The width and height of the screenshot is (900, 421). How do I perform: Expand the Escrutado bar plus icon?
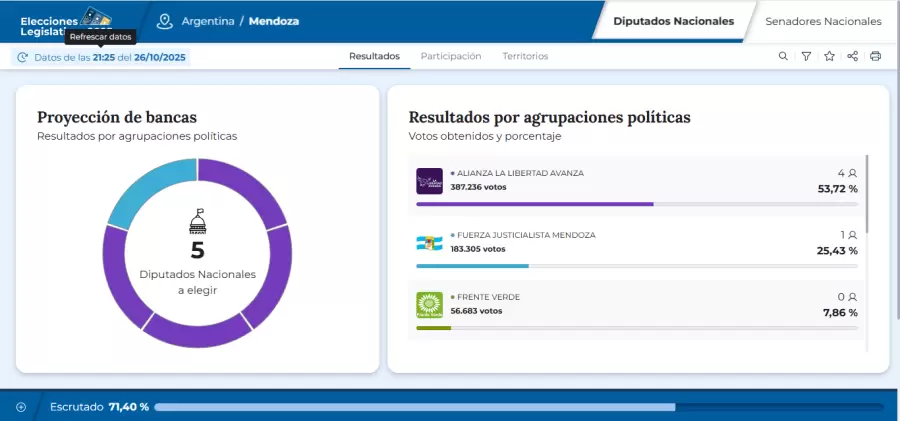[x=20, y=407]
